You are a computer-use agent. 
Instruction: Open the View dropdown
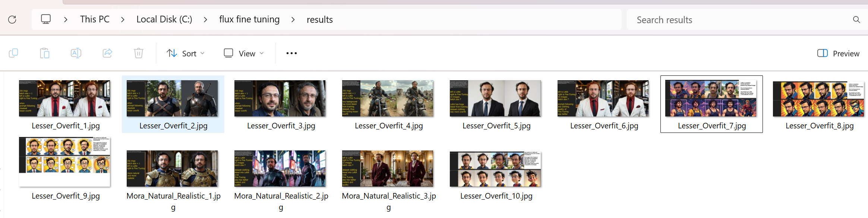pyautogui.click(x=244, y=53)
